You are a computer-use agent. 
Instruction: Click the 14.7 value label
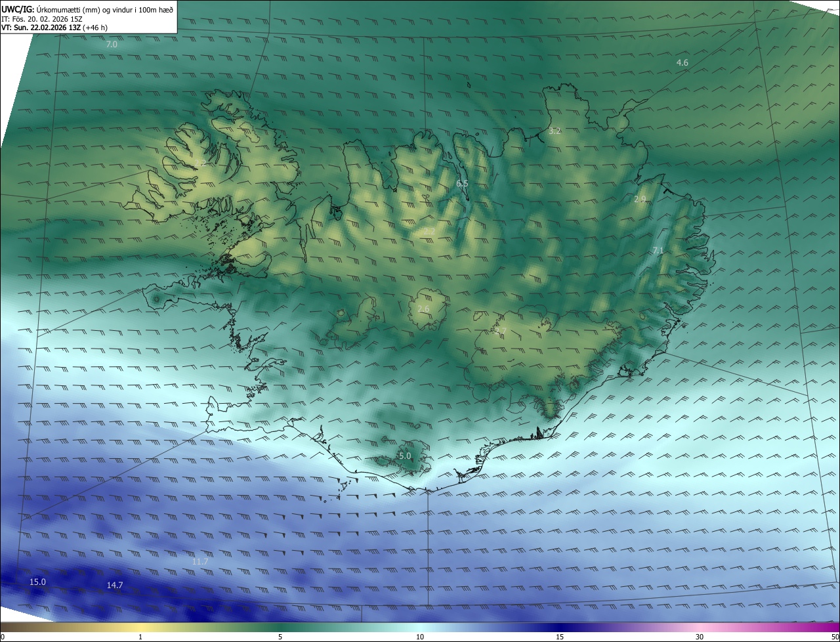click(x=115, y=585)
